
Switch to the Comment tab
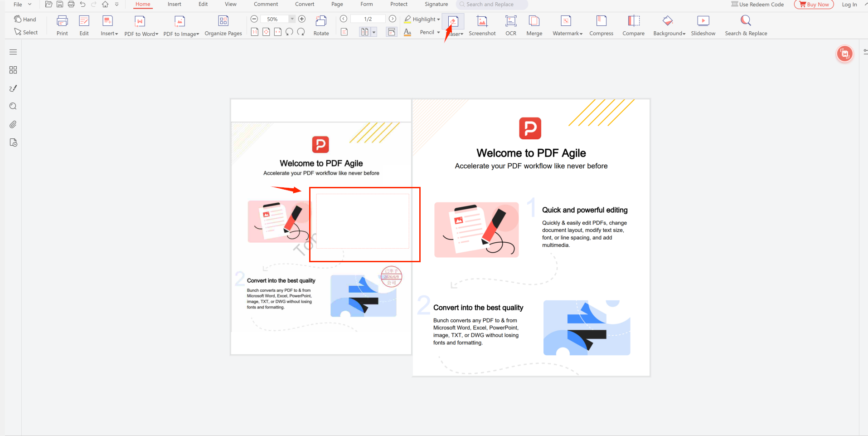266,4
